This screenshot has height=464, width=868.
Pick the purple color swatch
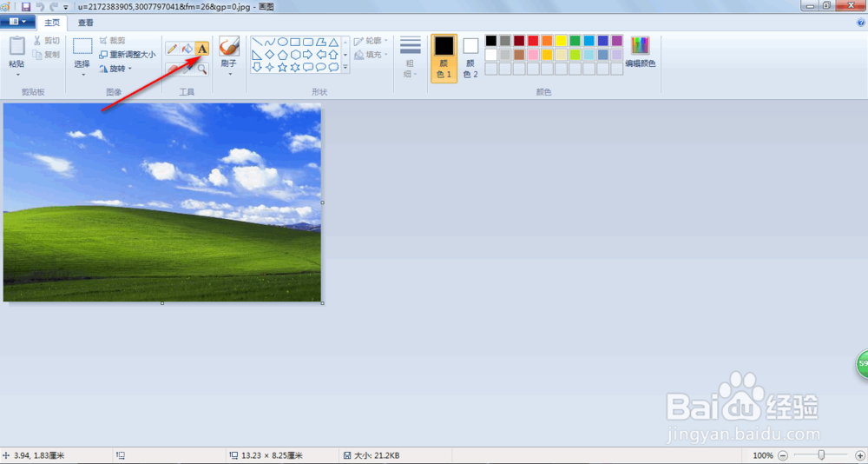[x=617, y=41]
